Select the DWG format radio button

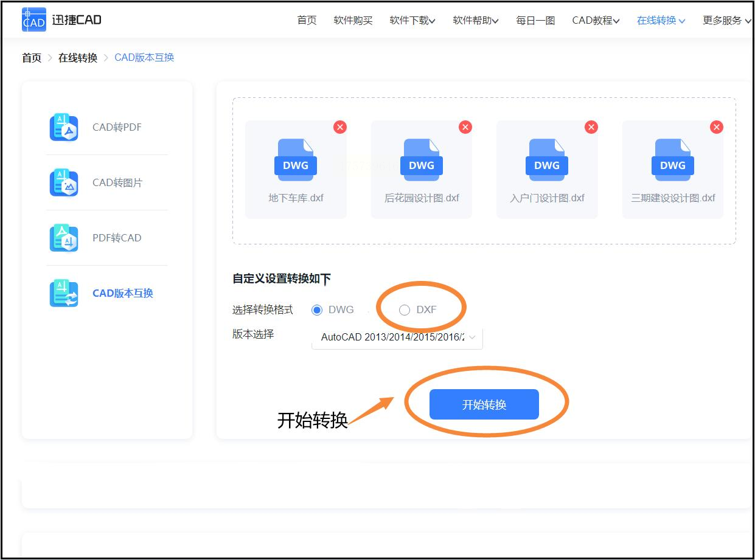click(317, 310)
